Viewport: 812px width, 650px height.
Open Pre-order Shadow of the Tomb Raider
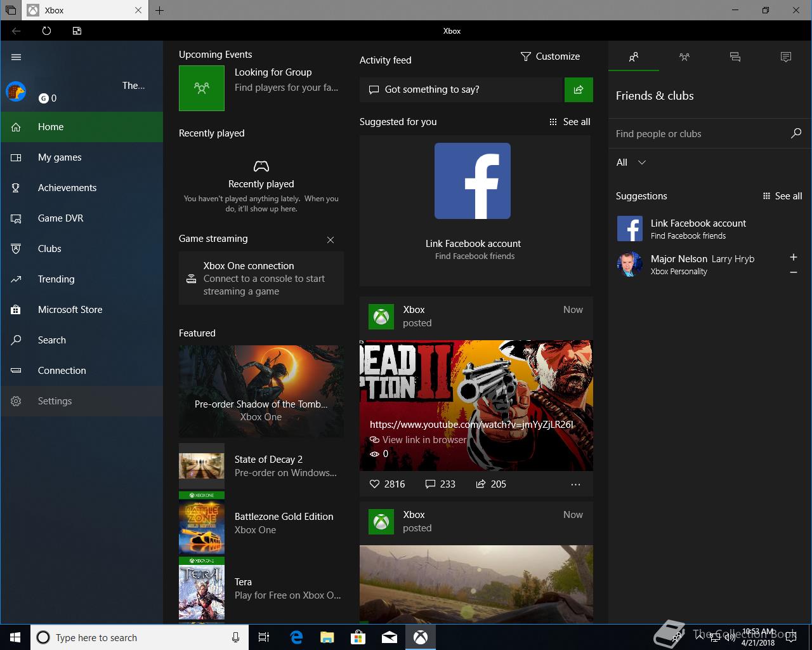[x=261, y=391]
